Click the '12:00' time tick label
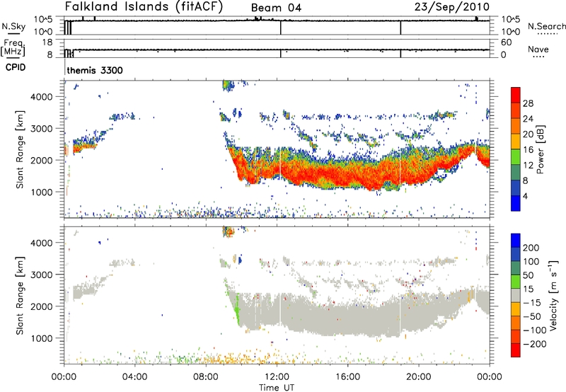This screenshot has height=392, width=566. pyautogui.click(x=277, y=377)
